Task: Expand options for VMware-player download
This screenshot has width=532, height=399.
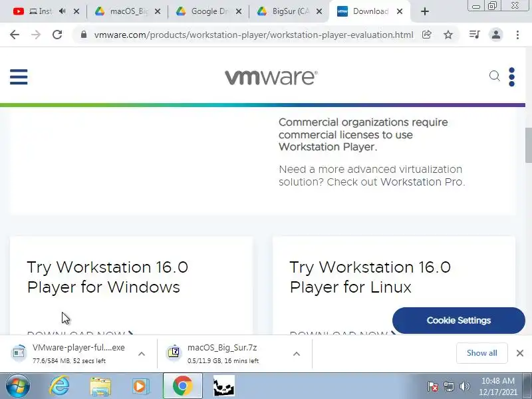Action: (x=142, y=354)
